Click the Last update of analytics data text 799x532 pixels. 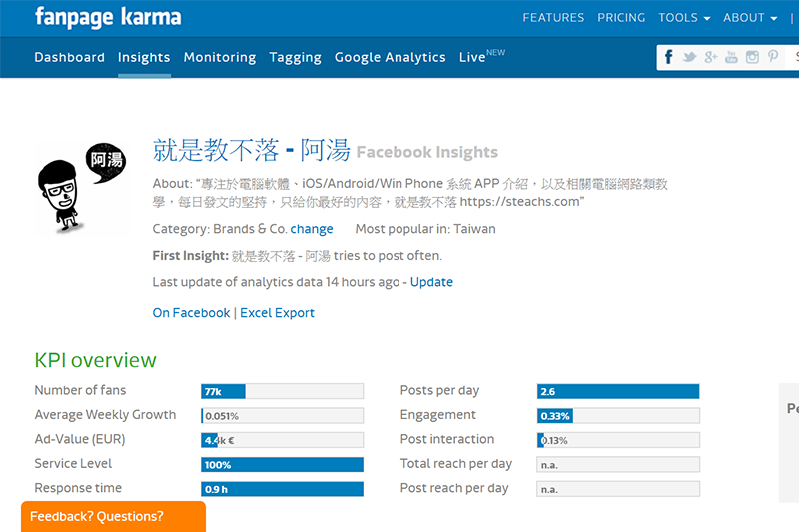click(276, 282)
